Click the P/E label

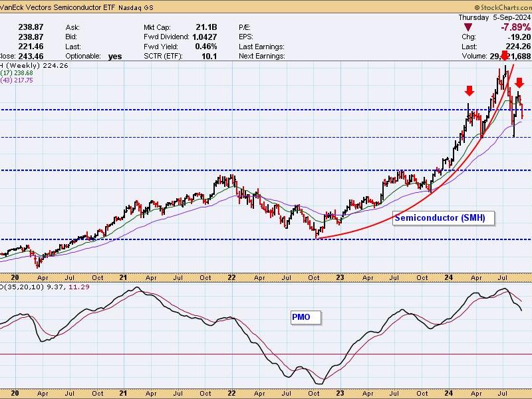point(246,27)
